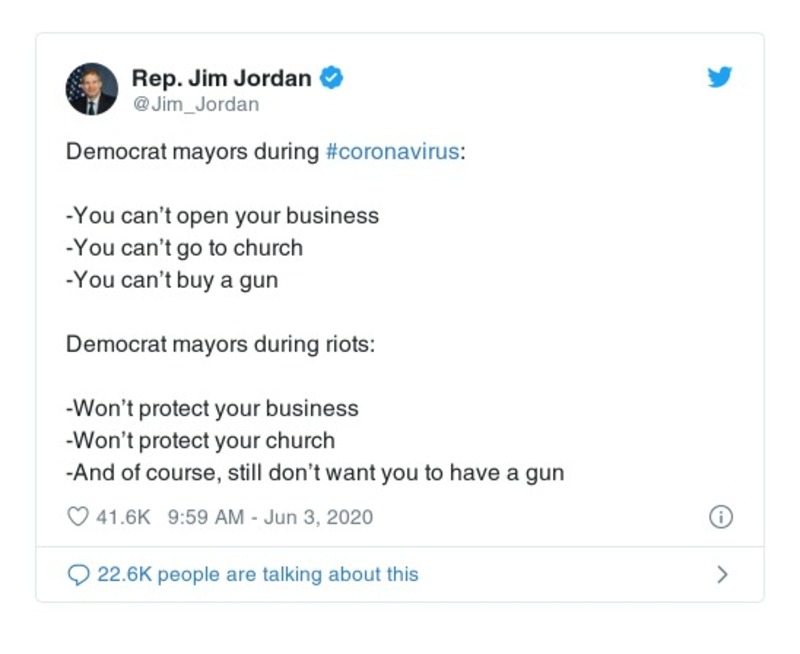Expand the conversation using the right chevron
This screenshot has height=654, width=800.
point(722,575)
